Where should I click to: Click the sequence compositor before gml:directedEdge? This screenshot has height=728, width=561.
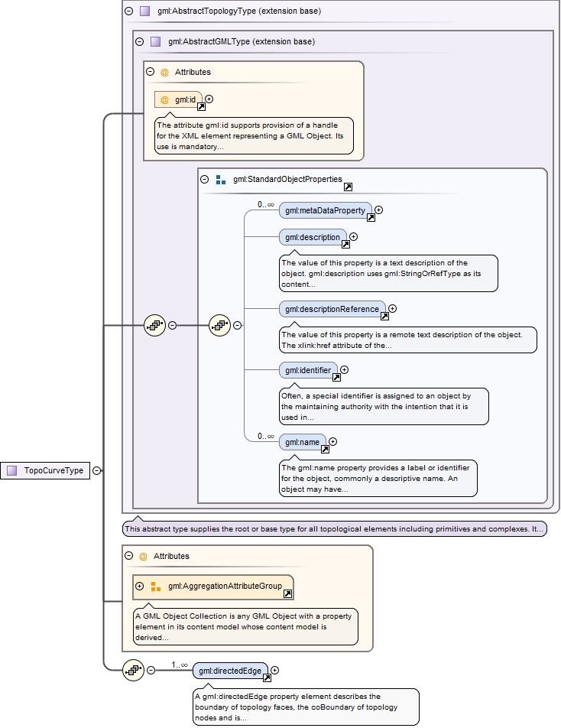(134, 671)
